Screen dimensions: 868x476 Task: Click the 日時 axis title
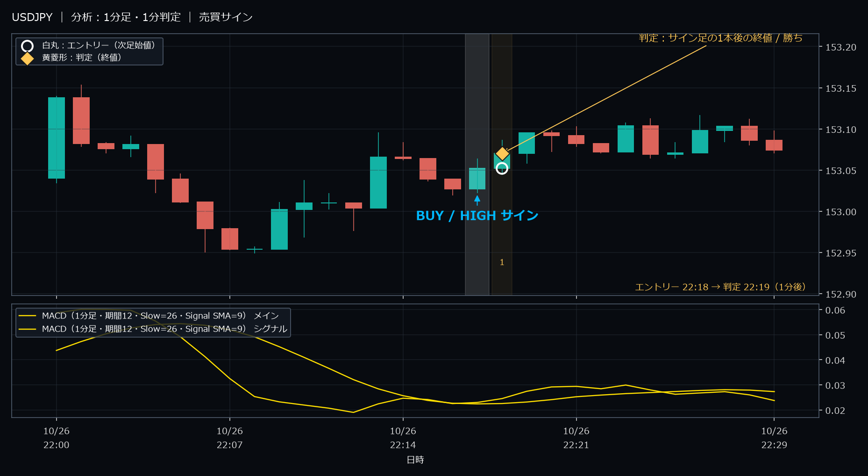[415, 460]
